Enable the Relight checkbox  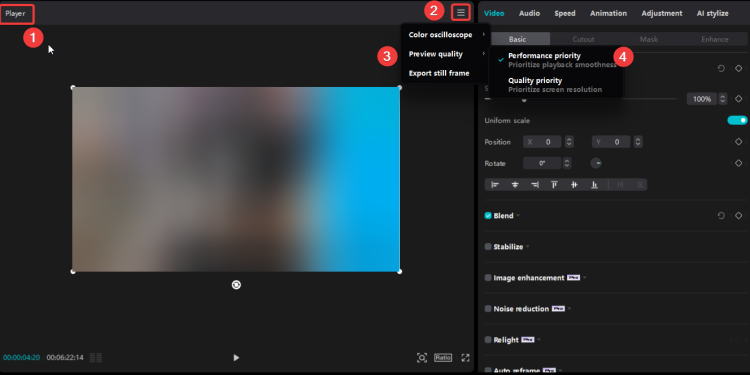point(488,340)
